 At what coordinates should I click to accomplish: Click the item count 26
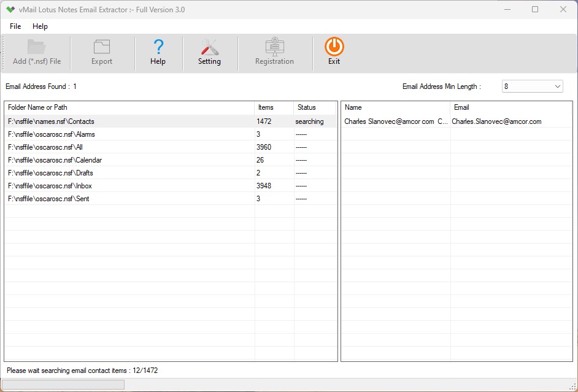(260, 160)
